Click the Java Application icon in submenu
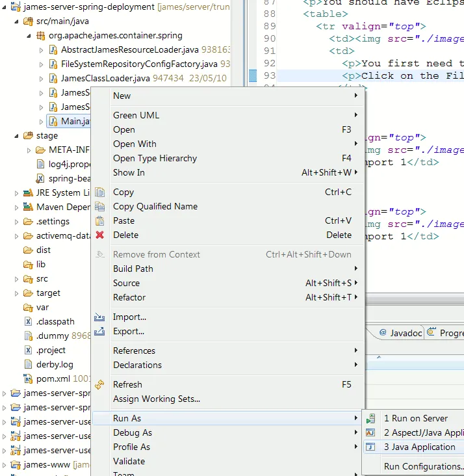Screen dimensions: 464x476 [x=370, y=447]
